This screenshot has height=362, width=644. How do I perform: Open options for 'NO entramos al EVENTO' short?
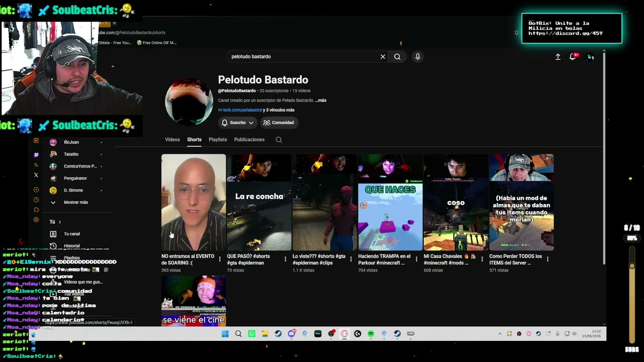(219, 259)
